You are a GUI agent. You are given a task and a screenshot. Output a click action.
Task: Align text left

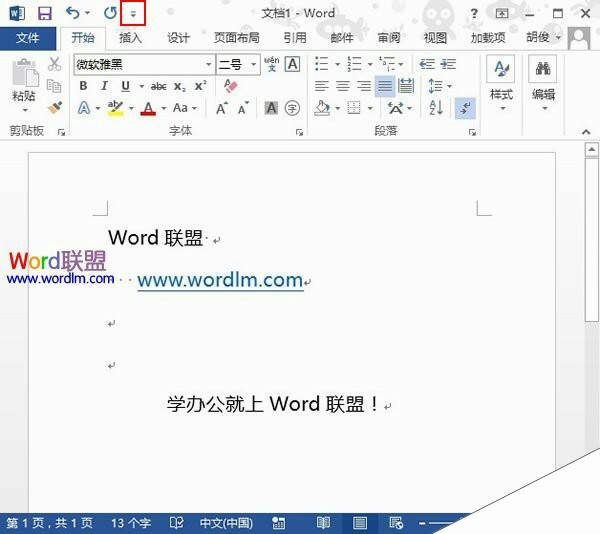click(321, 86)
